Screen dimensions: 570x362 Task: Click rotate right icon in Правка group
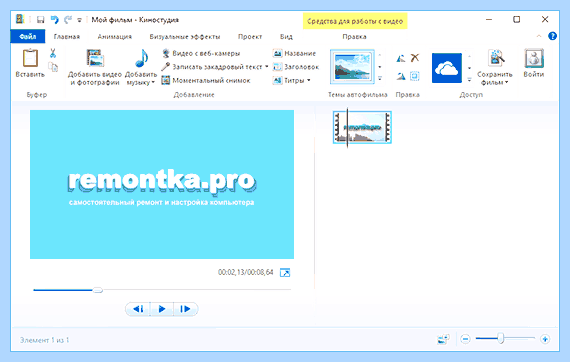[x=401, y=76]
